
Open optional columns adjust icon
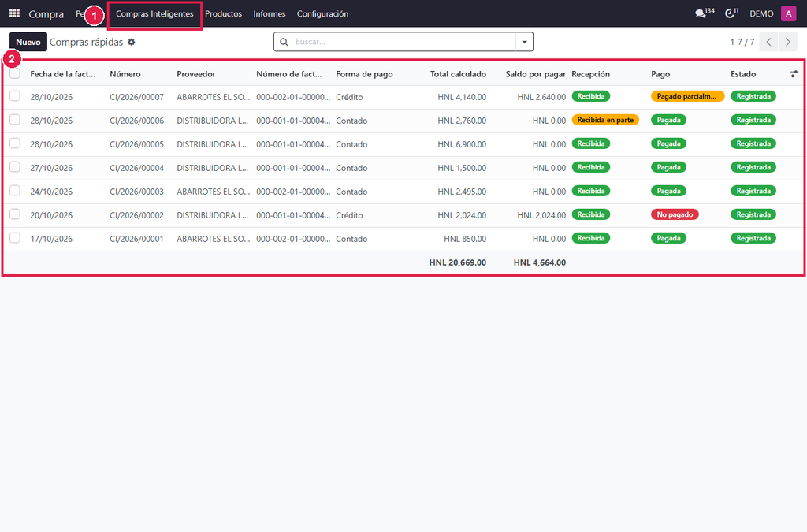[794, 74]
